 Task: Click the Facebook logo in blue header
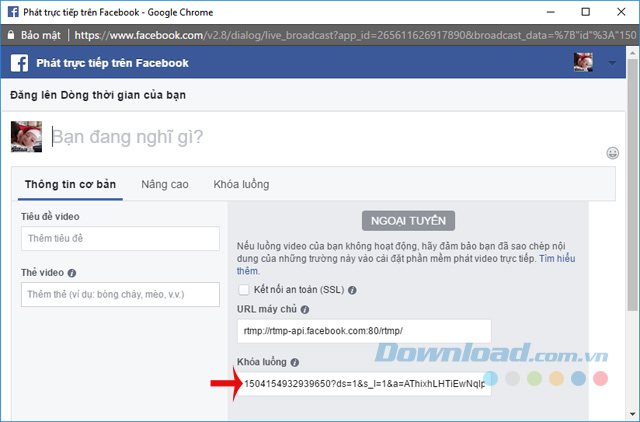coord(19,63)
